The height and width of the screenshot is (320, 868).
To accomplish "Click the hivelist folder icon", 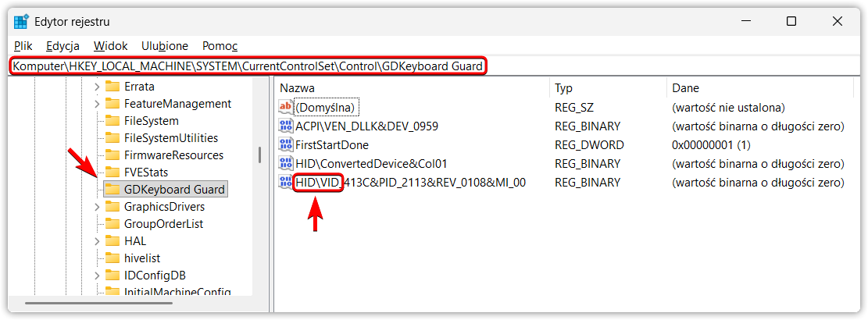I will pos(113,258).
